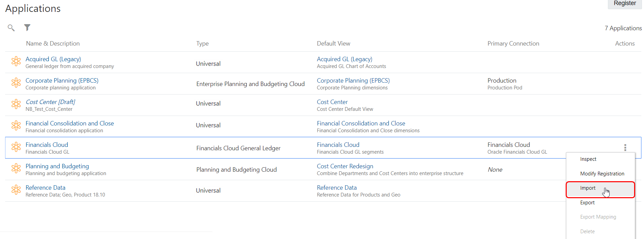Click the Acquired GL (Legacy) application icon
The width and height of the screenshot is (644, 239).
[x=16, y=61]
